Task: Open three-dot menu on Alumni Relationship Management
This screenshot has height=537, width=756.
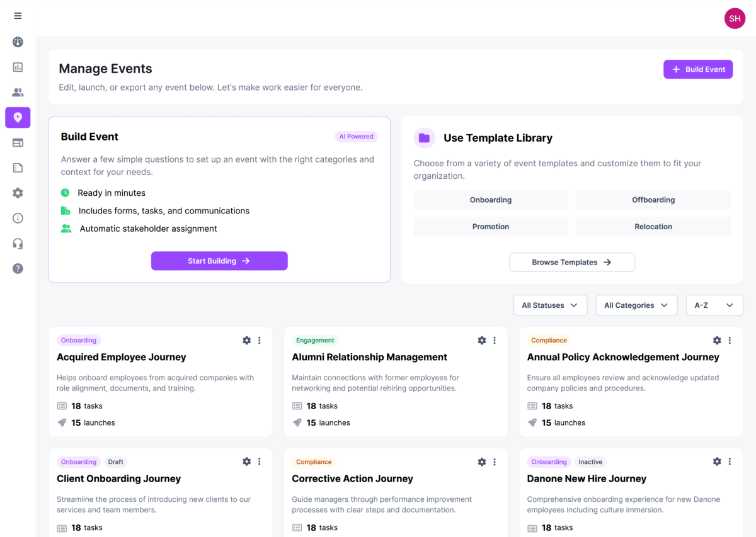Action: 495,341
